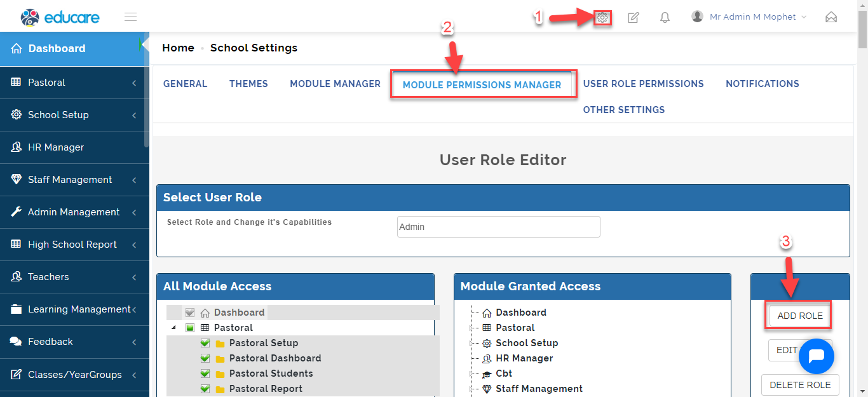Click the Classes/YearGroups edit icon
This screenshot has width=868, height=397.
[x=16, y=375]
